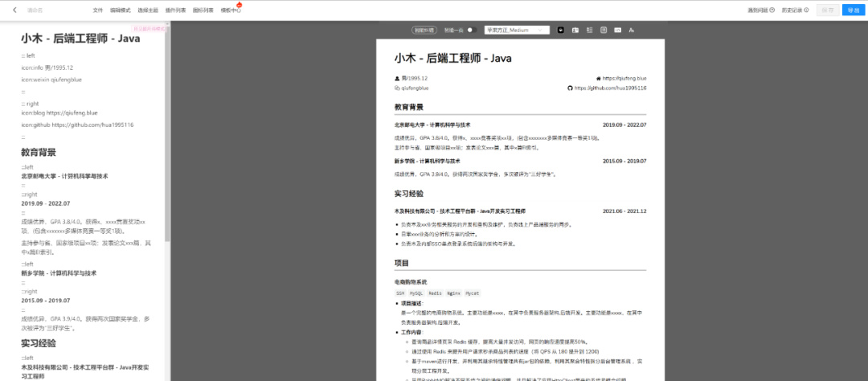This screenshot has width=868, height=381.
Task: Click the MySQL tag in preview
Action: (x=416, y=293)
